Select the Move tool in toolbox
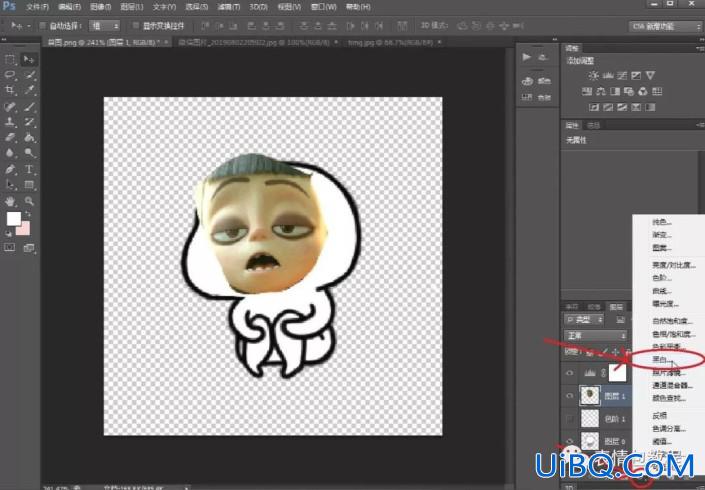The height and width of the screenshot is (490, 705). (29, 59)
